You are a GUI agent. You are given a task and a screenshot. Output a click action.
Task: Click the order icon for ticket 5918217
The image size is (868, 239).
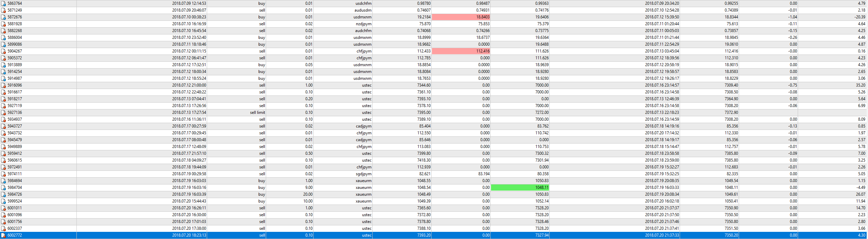3,99
